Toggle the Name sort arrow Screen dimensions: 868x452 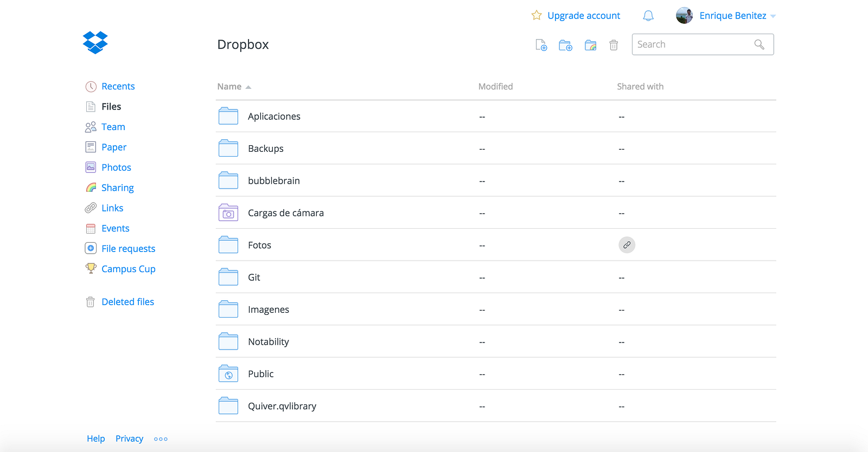(x=248, y=87)
